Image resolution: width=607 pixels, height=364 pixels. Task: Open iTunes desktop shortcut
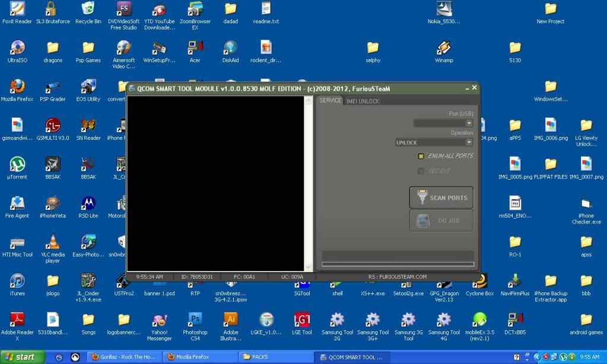[17, 281]
